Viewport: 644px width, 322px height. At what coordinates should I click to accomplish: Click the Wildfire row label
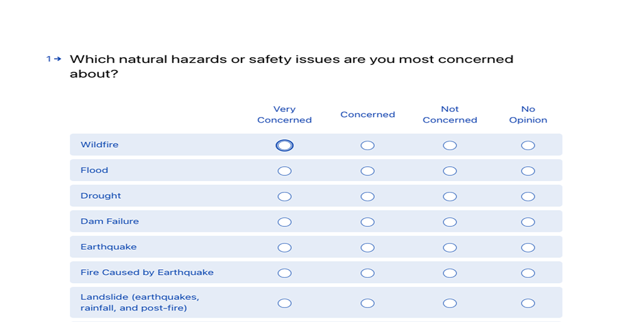coord(99,145)
